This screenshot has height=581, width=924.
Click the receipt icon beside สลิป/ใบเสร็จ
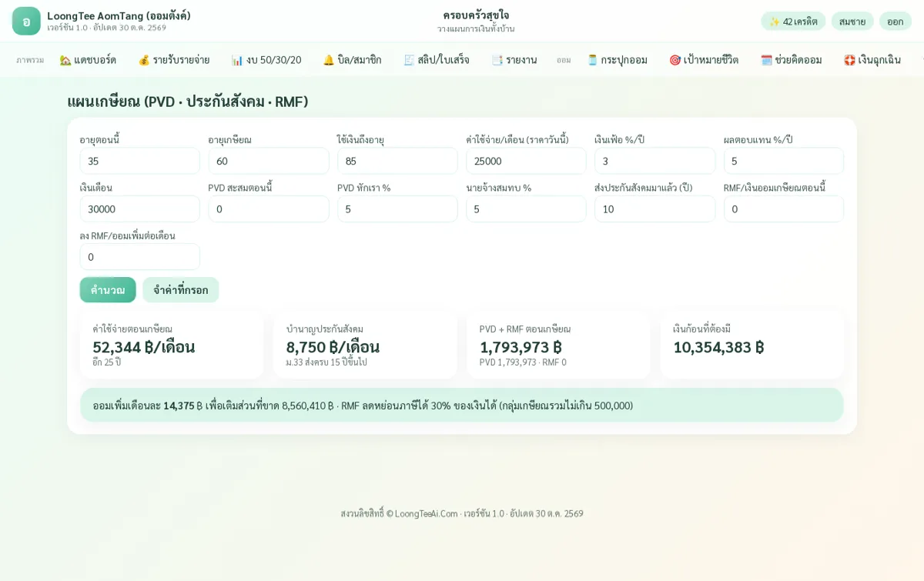(x=409, y=60)
